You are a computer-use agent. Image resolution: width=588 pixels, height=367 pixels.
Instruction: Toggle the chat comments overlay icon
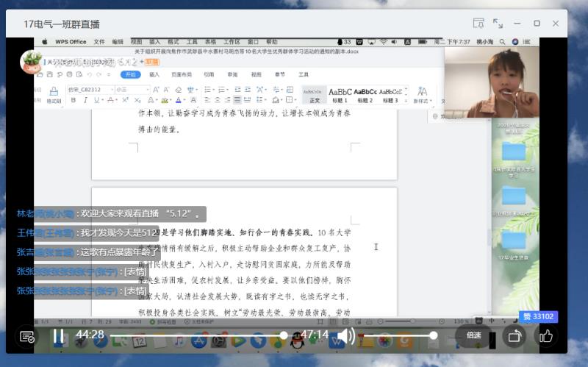coord(27,337)
